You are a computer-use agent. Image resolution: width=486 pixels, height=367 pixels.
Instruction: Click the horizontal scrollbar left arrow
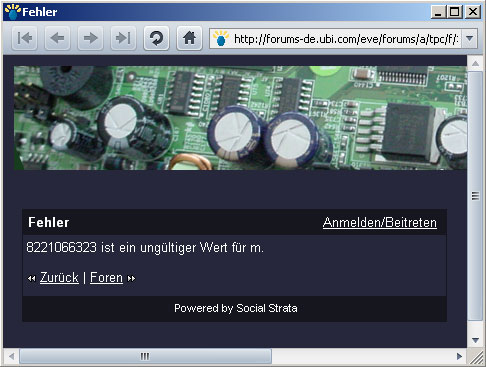11,356
